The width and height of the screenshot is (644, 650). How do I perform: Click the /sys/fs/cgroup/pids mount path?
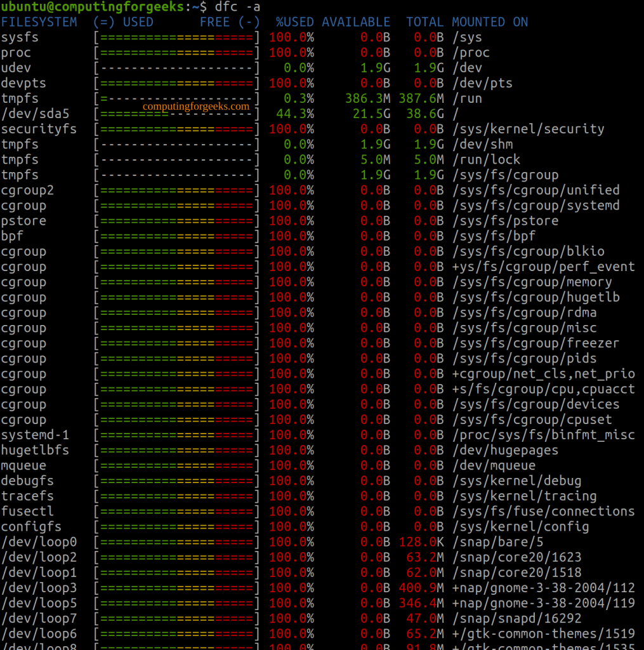[524, 359]
